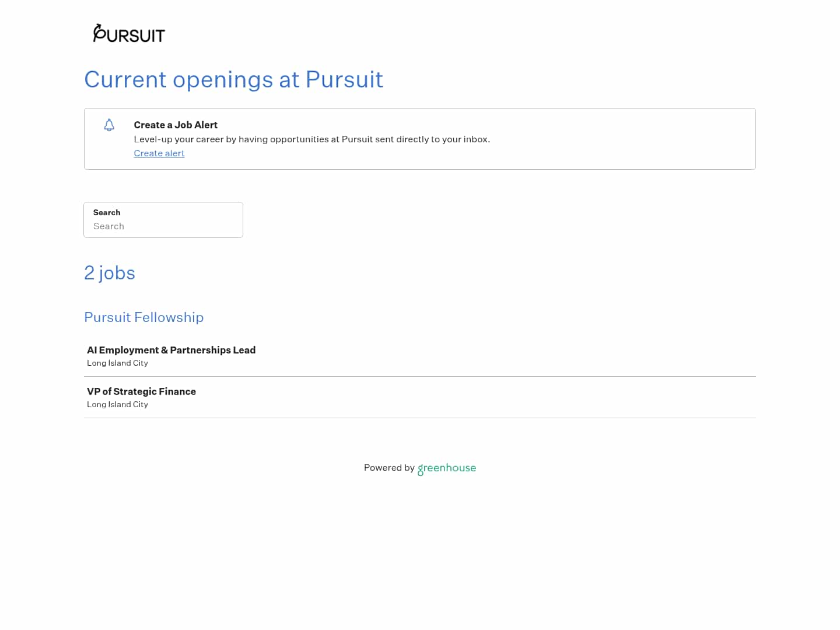The width and height of the screenshot is (840, 630).
Task: Click the Create a Job Alert title
Action: tap(176, 125)
